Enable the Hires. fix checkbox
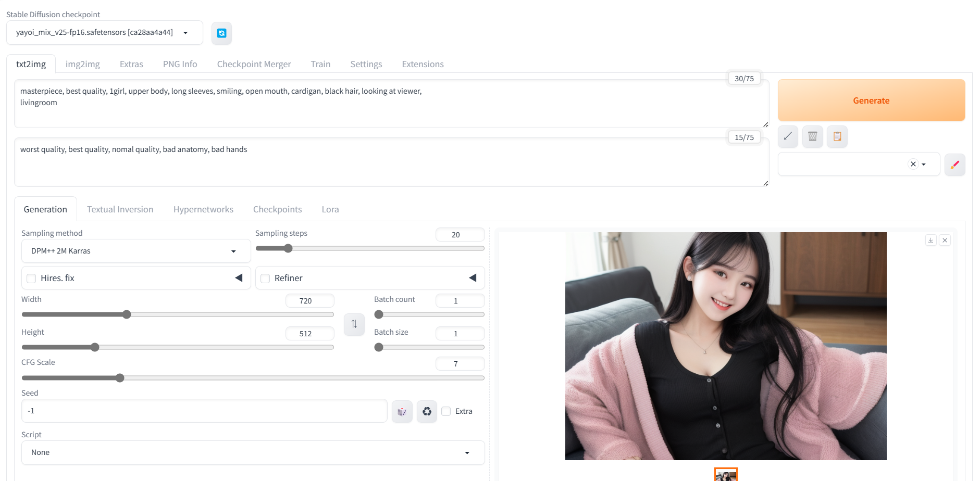The height and width of the screenshot is (481, 980). pos(31,279)
